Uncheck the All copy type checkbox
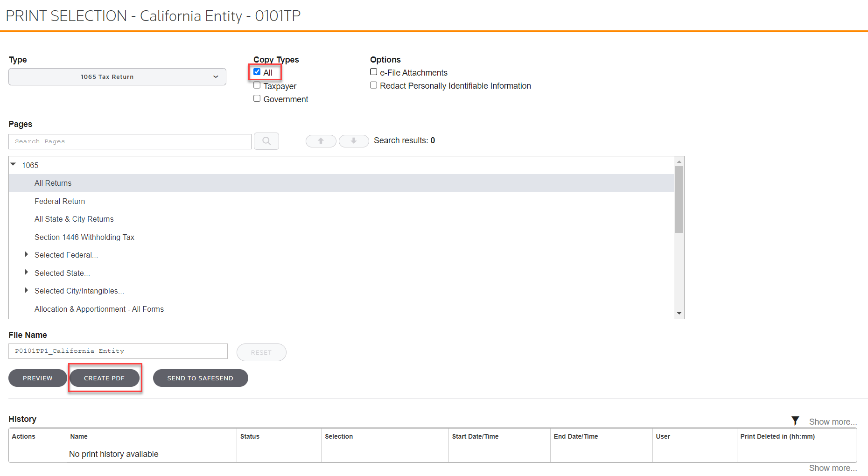The height and width of the screenshot is (476, 868). 257,72
